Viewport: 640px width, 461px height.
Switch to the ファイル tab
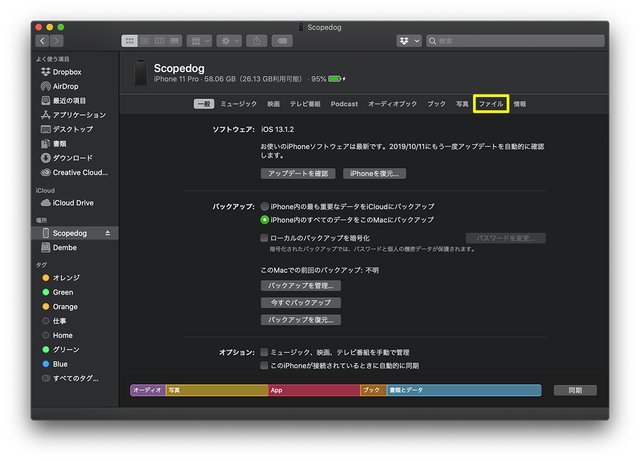coord(491,104)
